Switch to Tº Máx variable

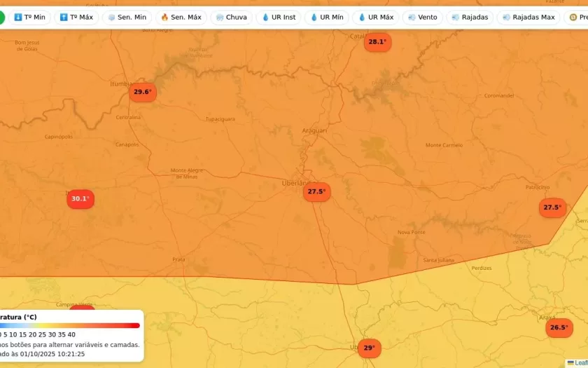point(76,17)
